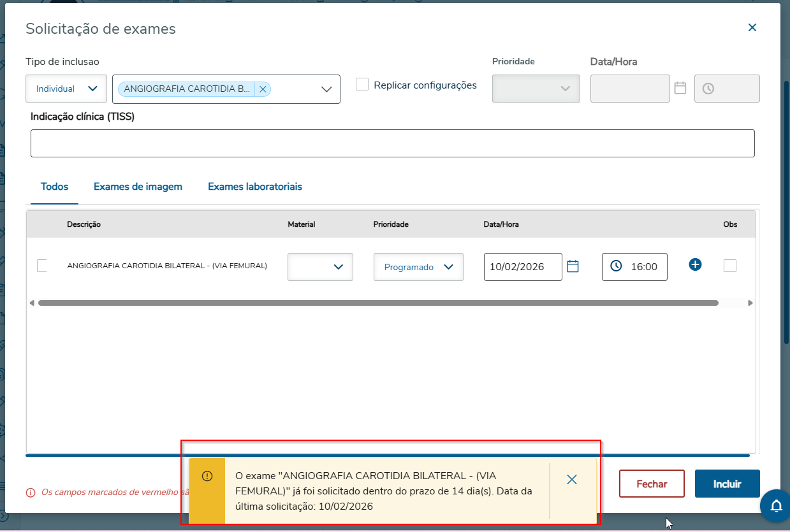Open the Programado priority dropdown

(418, 267)
